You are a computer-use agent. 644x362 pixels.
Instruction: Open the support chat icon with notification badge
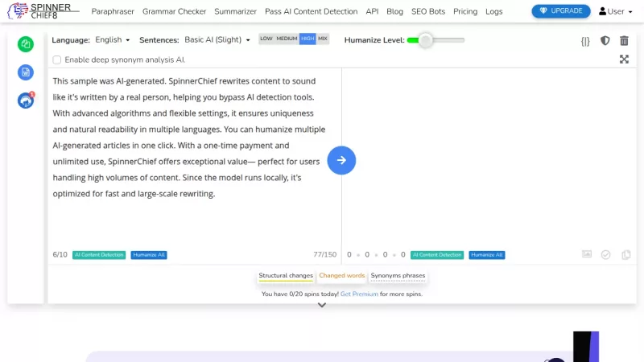coord(26,100)
